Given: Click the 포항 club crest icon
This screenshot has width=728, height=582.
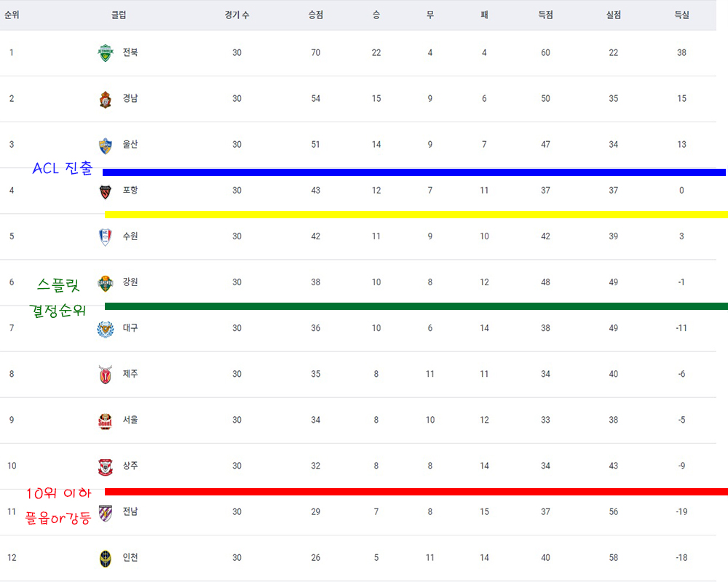Looking at the screenshot, I should [x=106, y=191].
